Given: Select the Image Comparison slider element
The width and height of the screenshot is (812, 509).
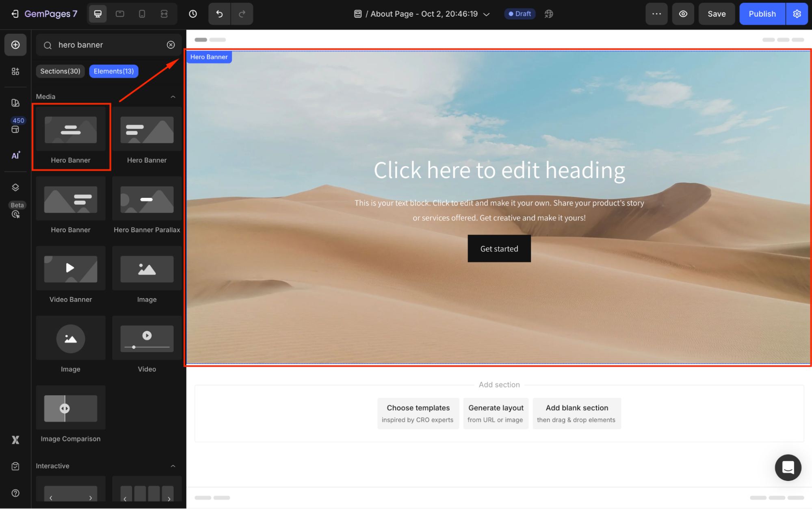Looking at the screenshot, I should point(71,408).
